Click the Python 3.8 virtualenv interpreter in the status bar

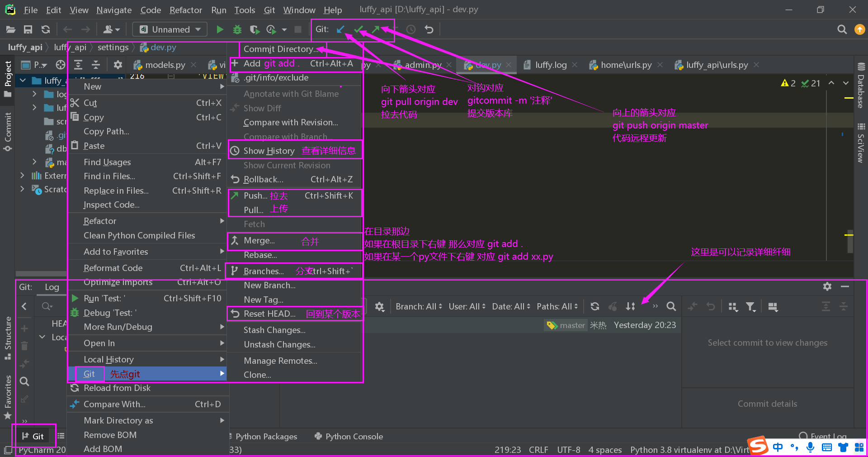[689, 450]
